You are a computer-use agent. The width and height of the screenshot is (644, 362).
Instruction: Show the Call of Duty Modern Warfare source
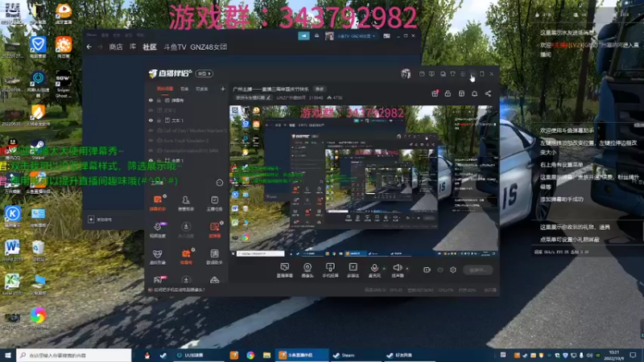point(151,130)
